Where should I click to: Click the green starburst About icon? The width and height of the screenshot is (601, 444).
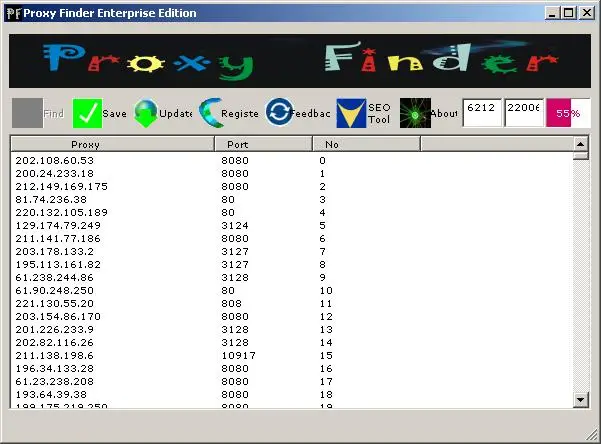pyautogui.click(x=415, y=113)
